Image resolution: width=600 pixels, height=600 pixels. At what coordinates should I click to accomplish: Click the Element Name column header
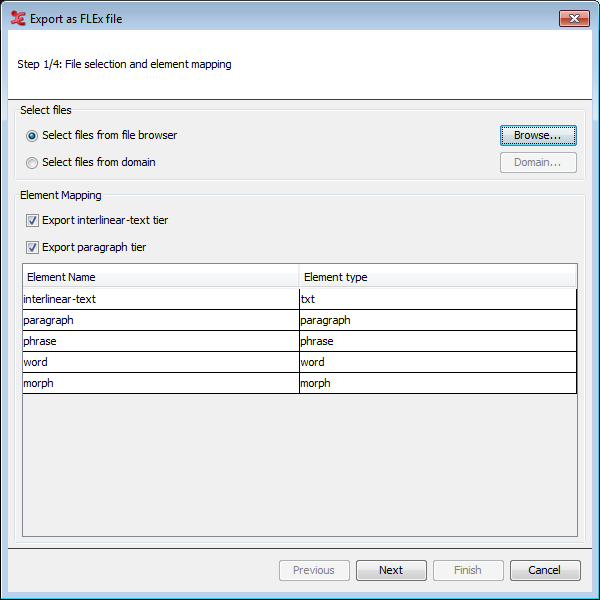click(x=160, y=277)
